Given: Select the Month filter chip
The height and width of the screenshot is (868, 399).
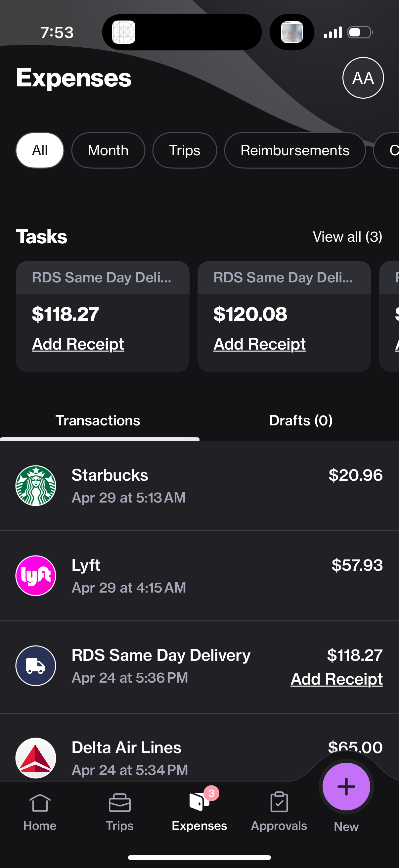Looking at the screenshot, I should pyautogui.click(x=108, y=150).
